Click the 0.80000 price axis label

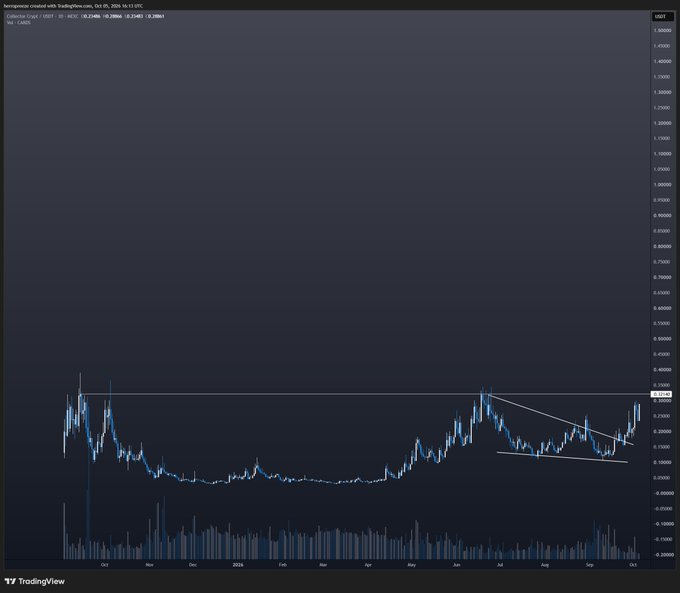(x=662, y=246)
